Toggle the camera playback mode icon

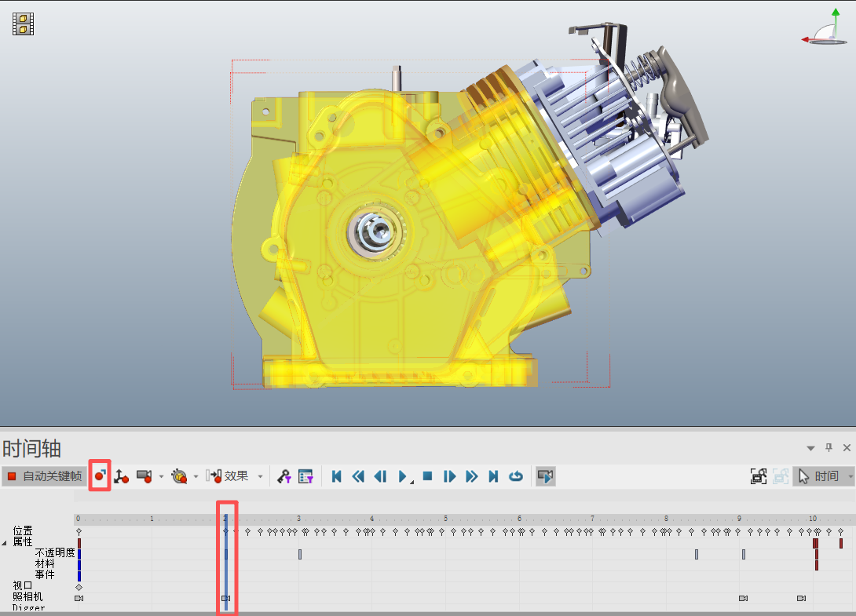545,476
